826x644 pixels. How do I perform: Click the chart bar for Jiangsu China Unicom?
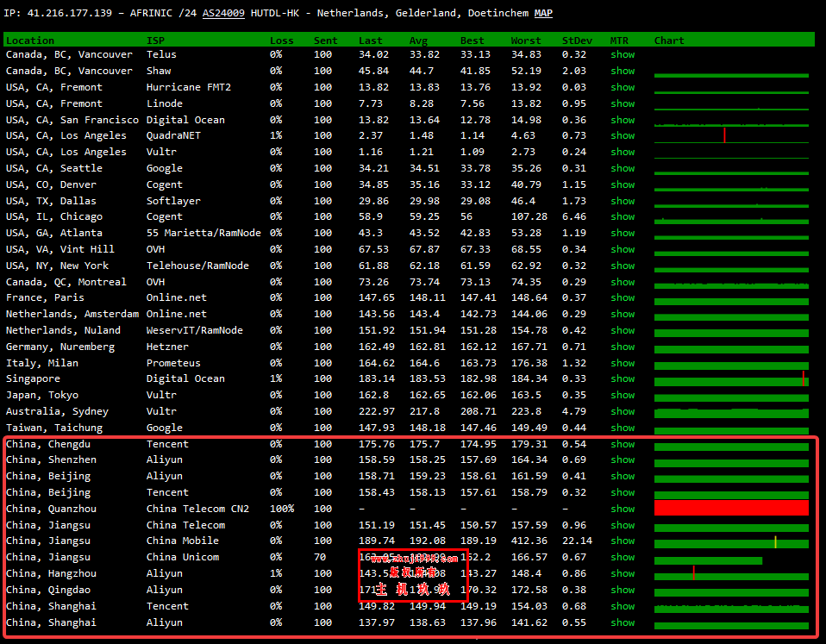pyautogui.click(x=708, y=560)
